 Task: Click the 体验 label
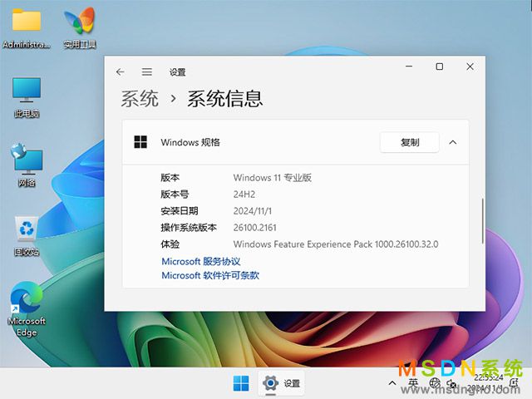click(170, 244)
